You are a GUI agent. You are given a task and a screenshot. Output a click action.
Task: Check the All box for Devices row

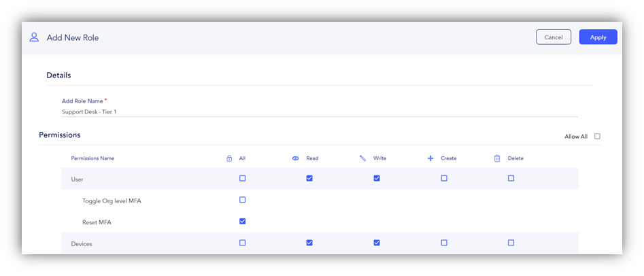pyautogui.click(x=242, y=243)
